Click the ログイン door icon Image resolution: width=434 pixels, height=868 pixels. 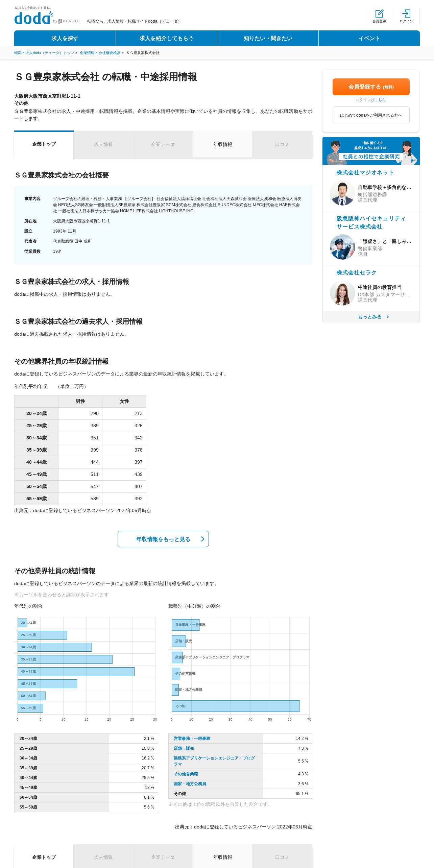coord(406,14)
